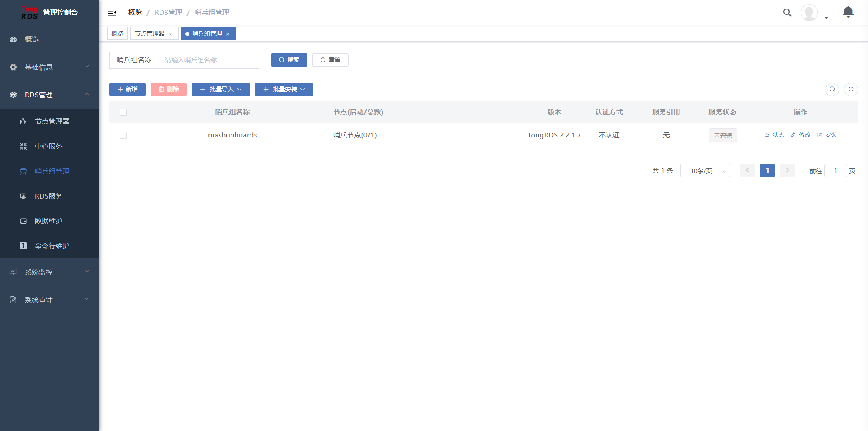This screenshot has width=868, height=431.
Task: Expand the 基础信息 menu chevron
Action: (87, 67)
